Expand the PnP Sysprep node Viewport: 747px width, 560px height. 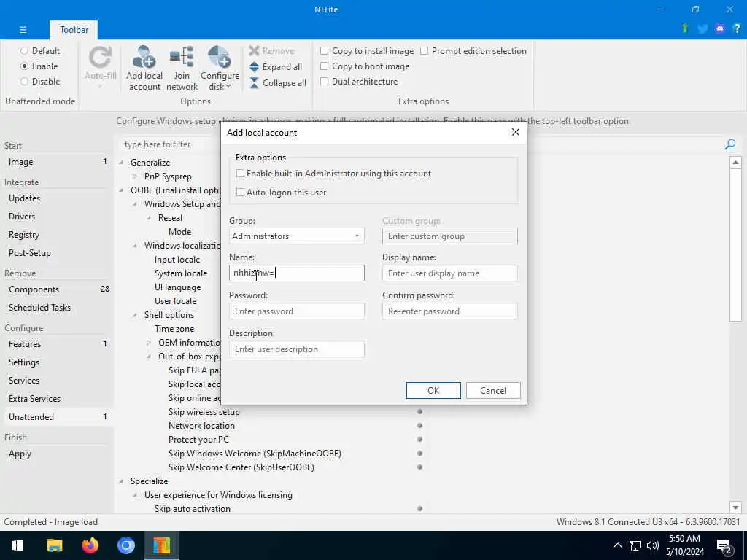135,176
